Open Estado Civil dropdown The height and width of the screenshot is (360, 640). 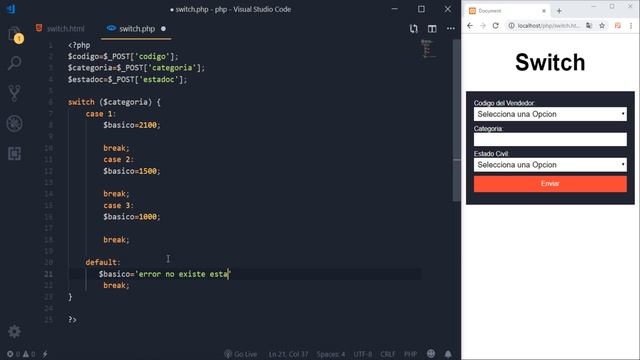coord(550,164)
